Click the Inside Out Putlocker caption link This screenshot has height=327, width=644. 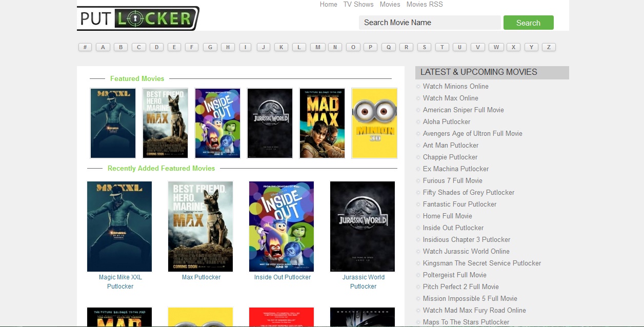[x=283, y=277]
